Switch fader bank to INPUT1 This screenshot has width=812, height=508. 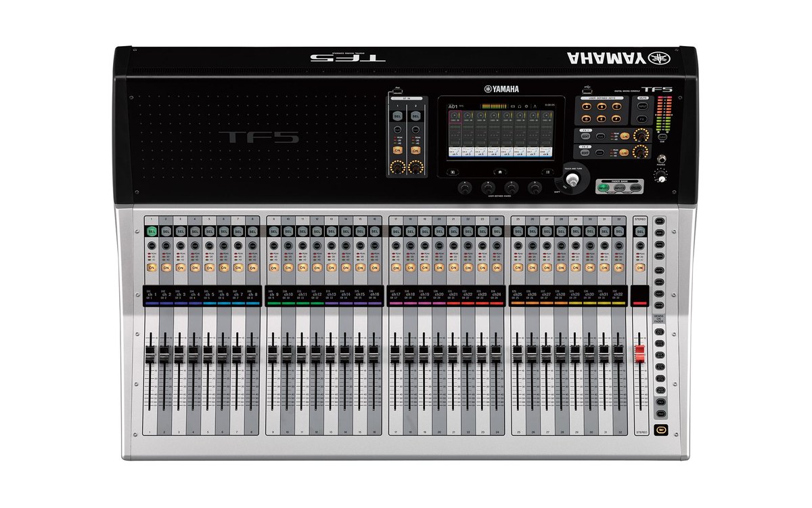pos(603,188)
